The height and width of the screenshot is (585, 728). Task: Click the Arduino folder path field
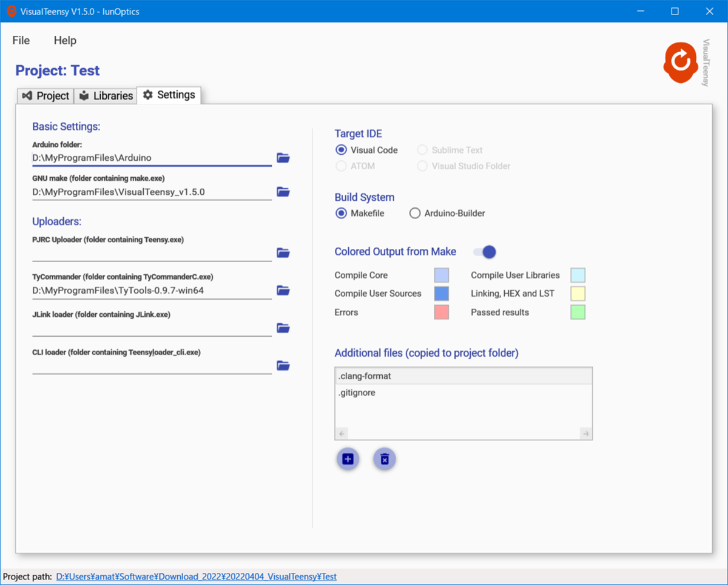click(152, 158)
